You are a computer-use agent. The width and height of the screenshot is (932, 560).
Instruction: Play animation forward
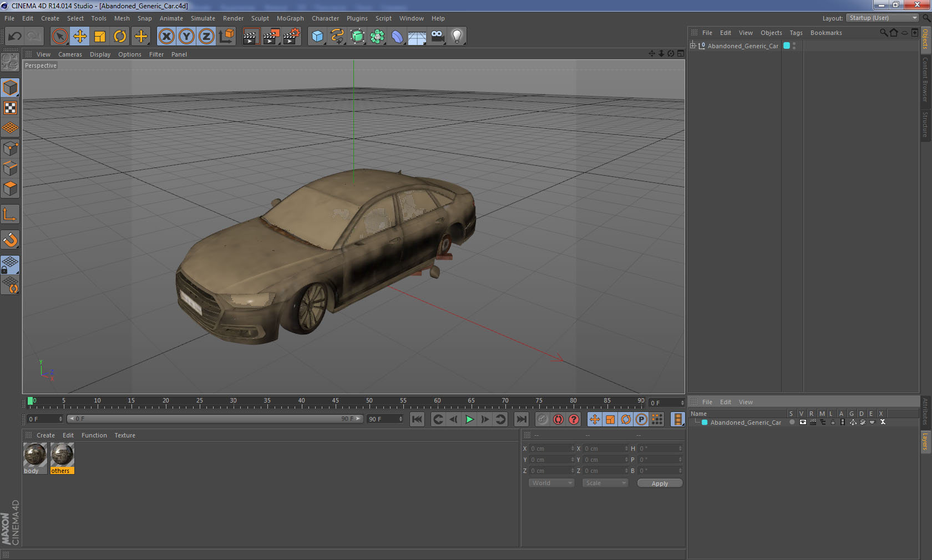(x=469, y=419)
